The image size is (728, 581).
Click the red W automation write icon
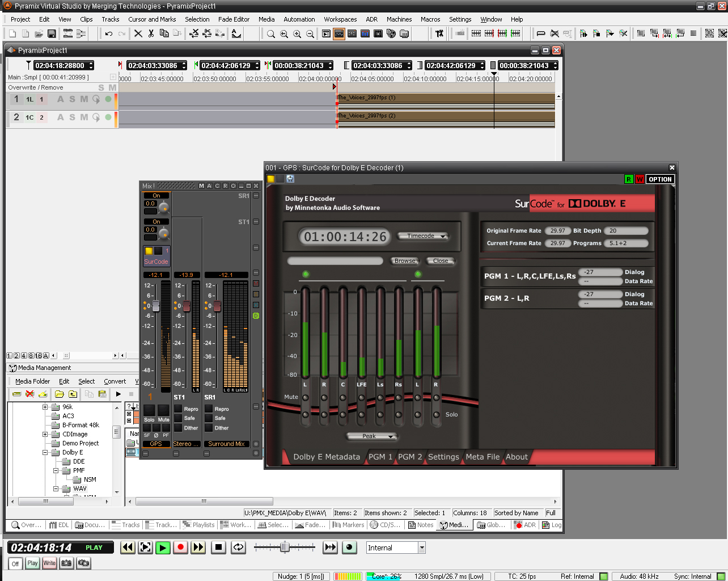pos(639,179)
